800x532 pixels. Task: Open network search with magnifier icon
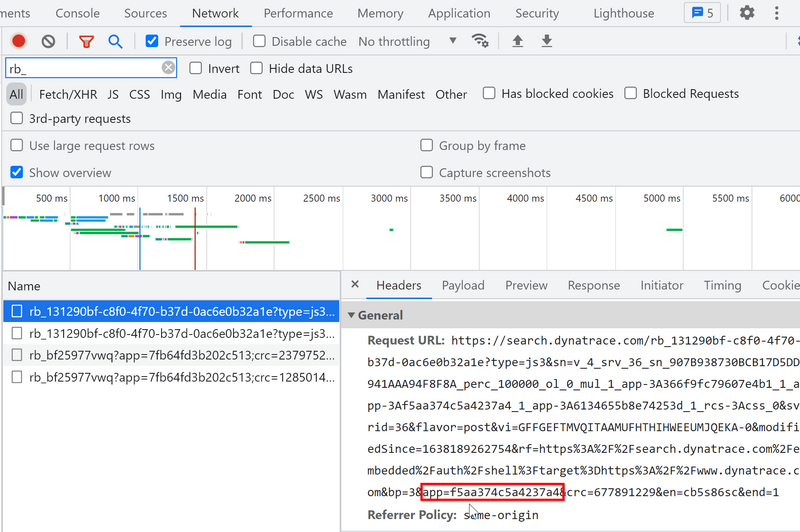coord(115,41)
